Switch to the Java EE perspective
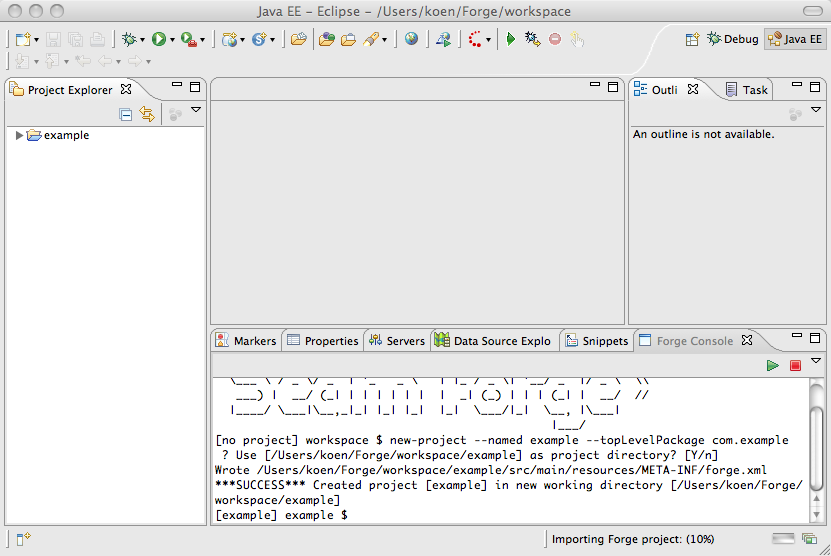 tap(795, 39)
